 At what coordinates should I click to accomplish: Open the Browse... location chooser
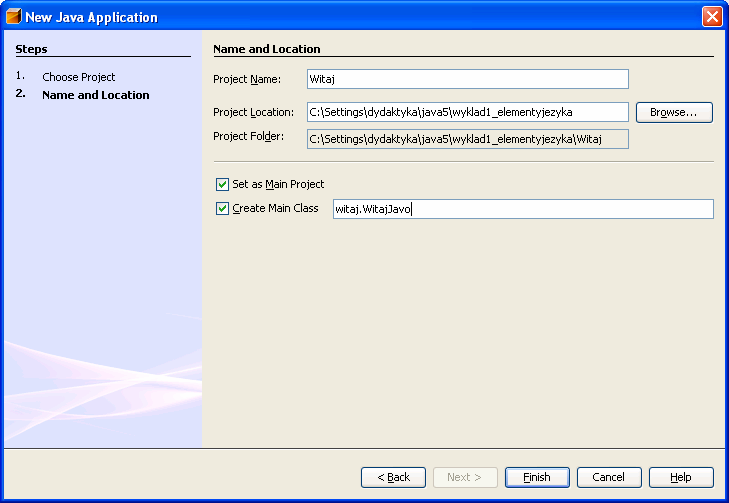[x=674, y=113]
